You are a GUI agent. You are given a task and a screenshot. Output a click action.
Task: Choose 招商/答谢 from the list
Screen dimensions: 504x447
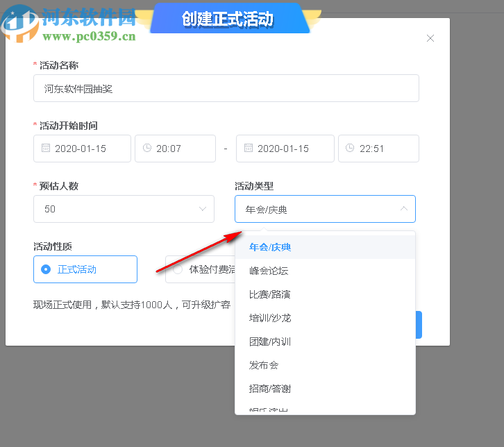[x=325, y=389]
